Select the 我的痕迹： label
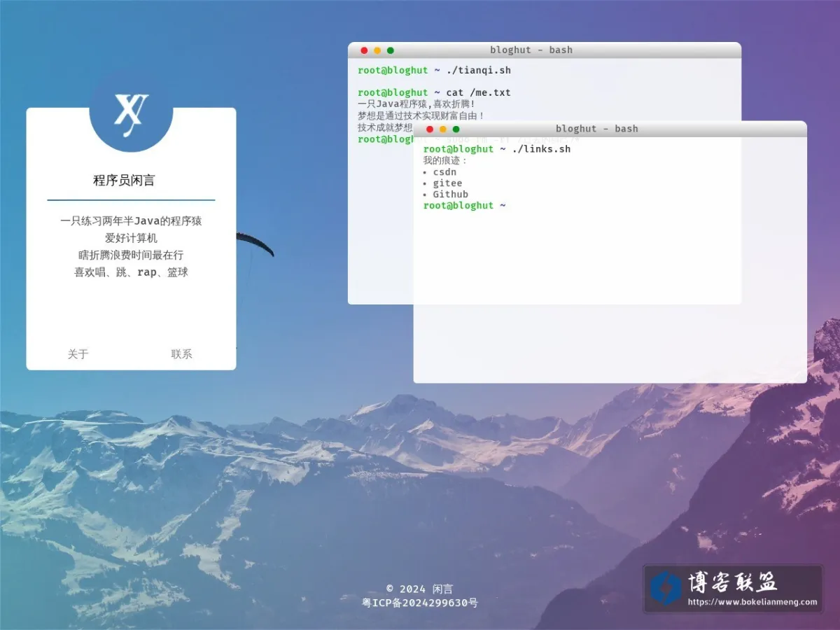 click(446, 161)
